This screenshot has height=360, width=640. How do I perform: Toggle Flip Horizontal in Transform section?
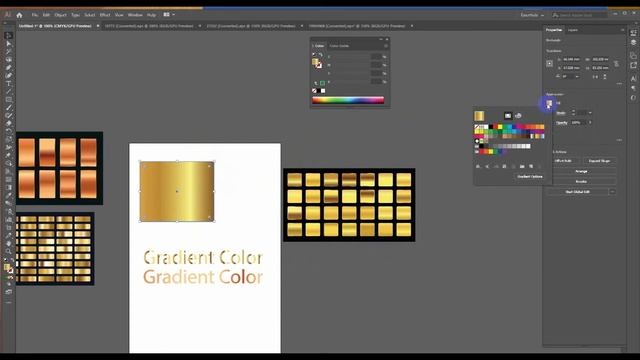click(596, 76)
